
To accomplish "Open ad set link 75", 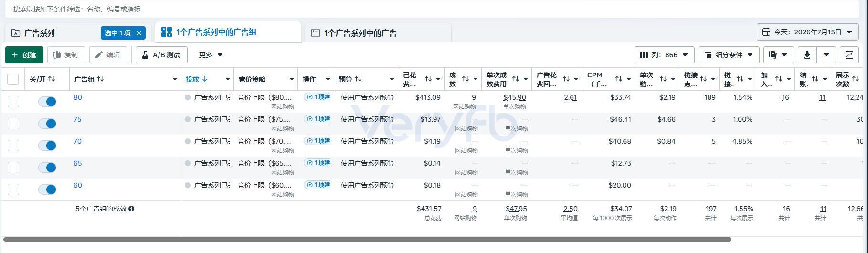I will (x=77, y=119).
